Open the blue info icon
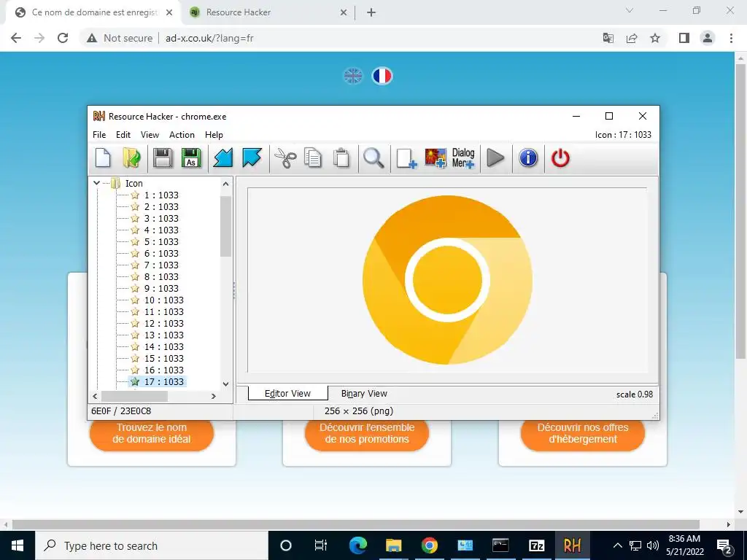This screenshot has height=560, width=747. 528,158
